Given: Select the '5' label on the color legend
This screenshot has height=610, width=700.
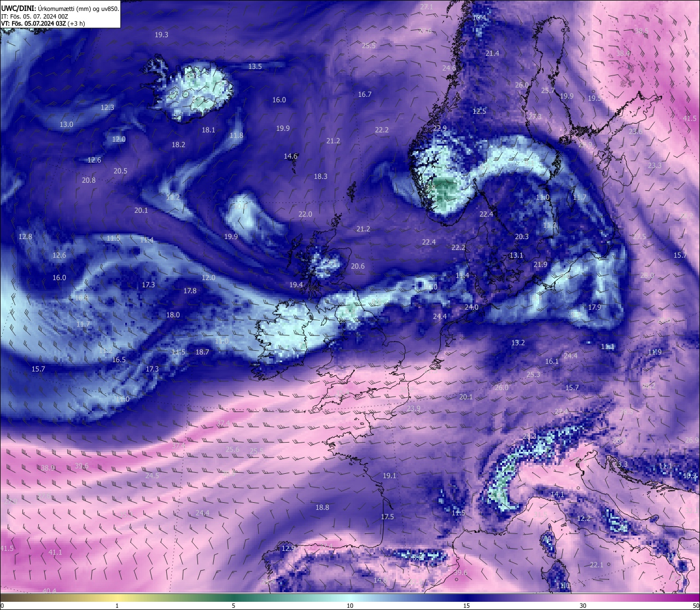Looking at the screenshot, I should 234,606.
